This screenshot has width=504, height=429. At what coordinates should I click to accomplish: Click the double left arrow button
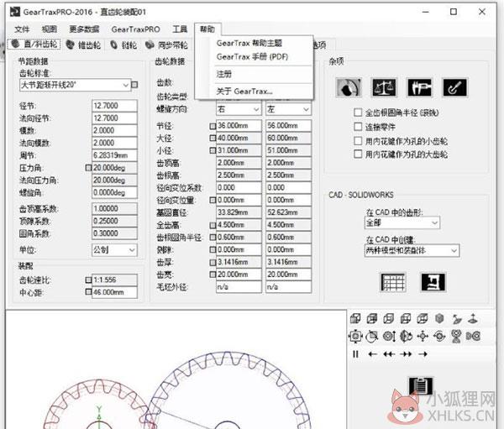(x=389, y=354)
